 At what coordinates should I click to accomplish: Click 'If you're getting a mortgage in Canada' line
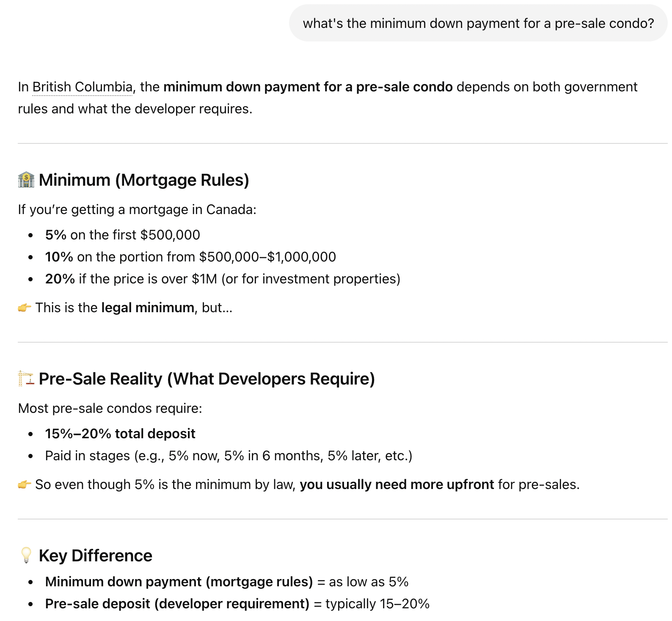click(x=137, y=209)
